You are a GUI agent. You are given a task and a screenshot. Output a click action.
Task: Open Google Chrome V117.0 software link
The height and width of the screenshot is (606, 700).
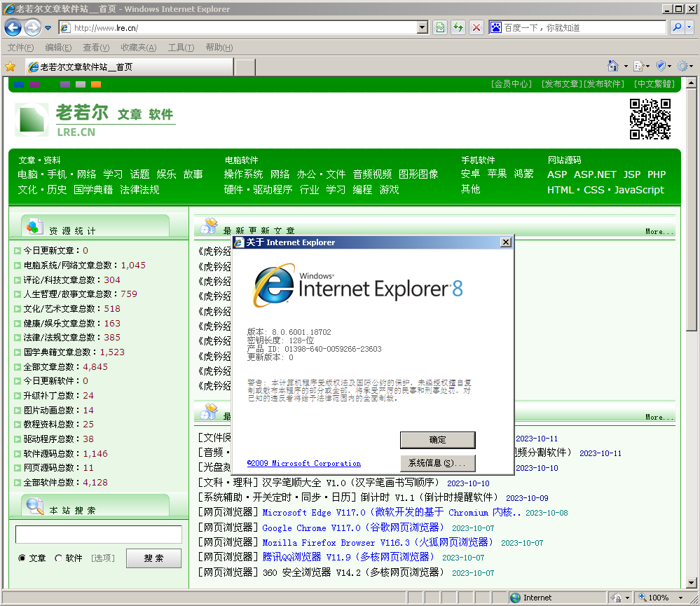click(354, 528)
